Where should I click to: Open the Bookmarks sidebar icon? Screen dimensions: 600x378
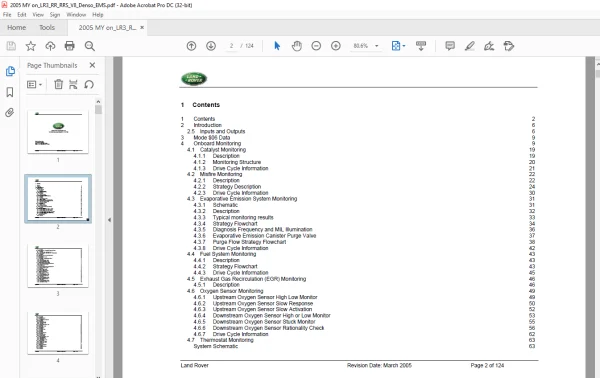coord(10,92)
